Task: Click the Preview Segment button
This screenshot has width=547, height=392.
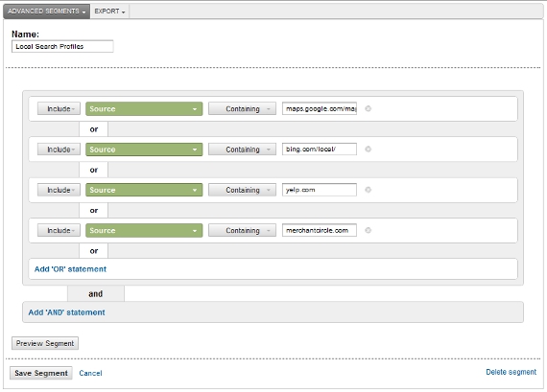Action: 45,343
